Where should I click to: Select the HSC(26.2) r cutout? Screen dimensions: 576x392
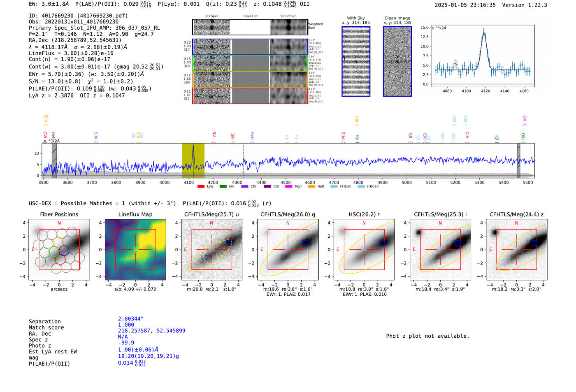point(364,250)
